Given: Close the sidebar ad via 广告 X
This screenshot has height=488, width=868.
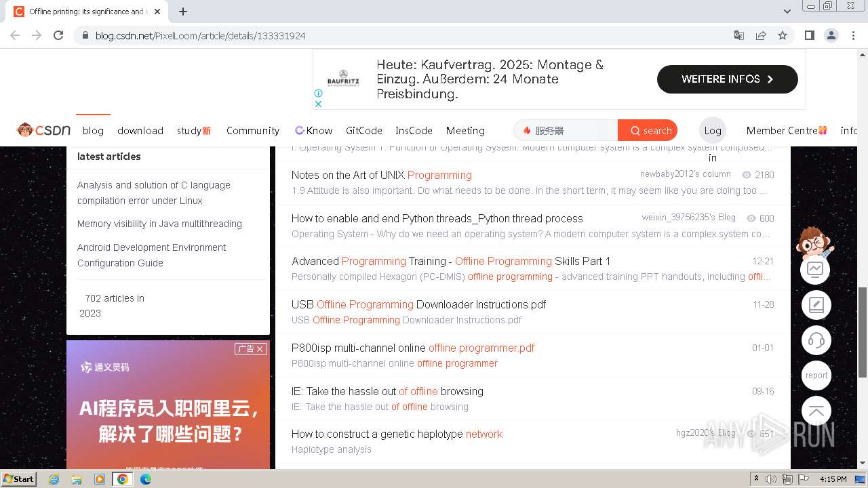Looking at the screenshot, I should pyautogui.click(x=250, y=349).
